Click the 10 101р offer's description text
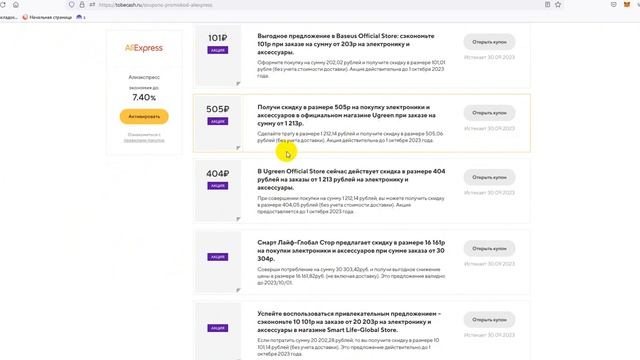This screenshot has height=360, width=640. pos(348,347)
